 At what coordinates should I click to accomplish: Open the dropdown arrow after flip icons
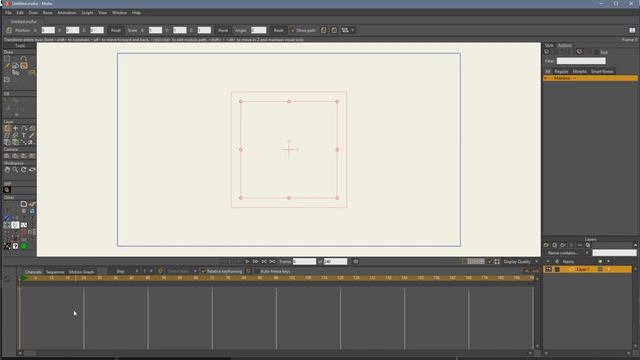coord(353,30)
